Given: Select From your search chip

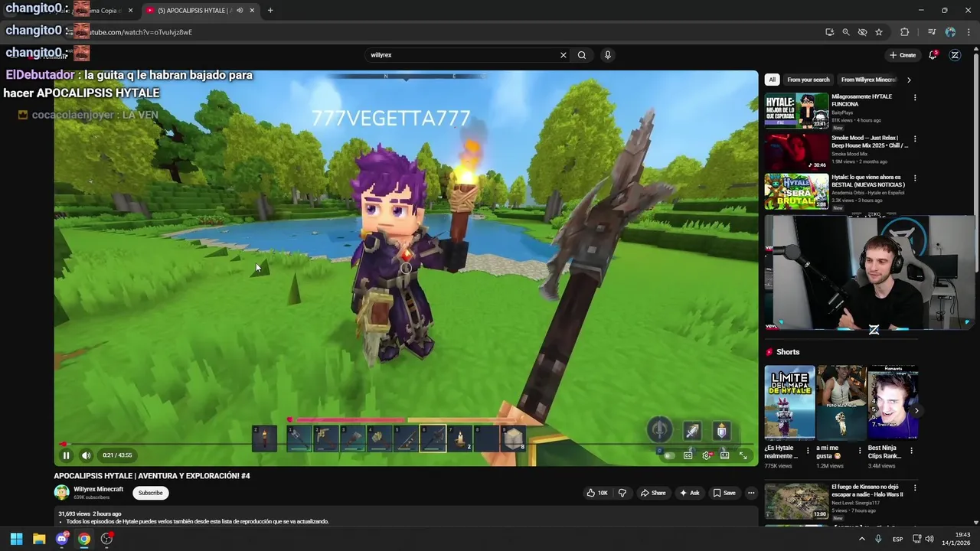Looking at the screenshot, I should point(808,80).
